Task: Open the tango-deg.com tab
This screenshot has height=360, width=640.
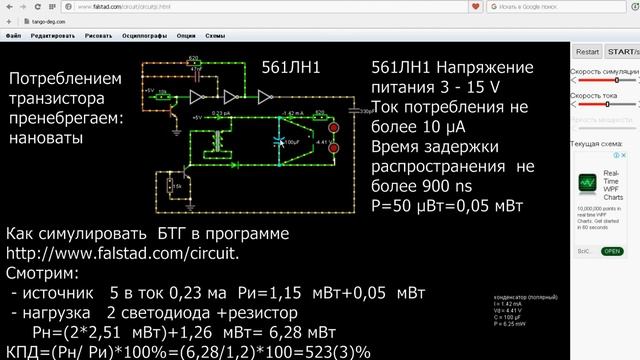Action: pyautogui.click(x=45, y=22)
